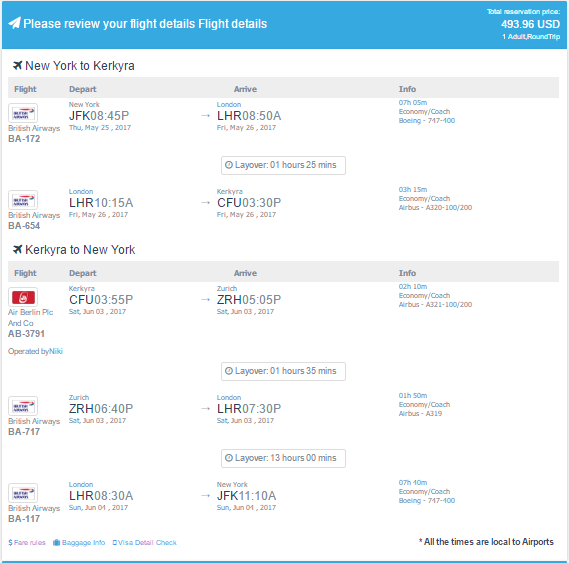Click the Layover 01 hours 25 mins box

click(x=283, y=165)
